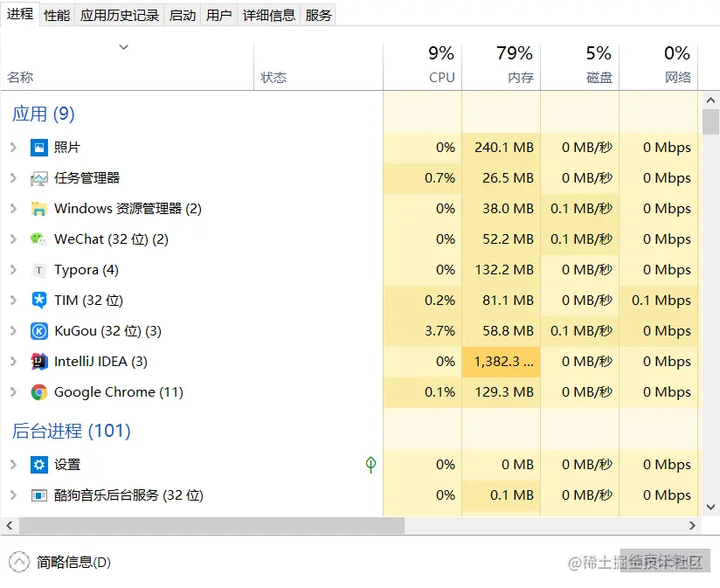Click the Google Chrome icon

[38, 392]
